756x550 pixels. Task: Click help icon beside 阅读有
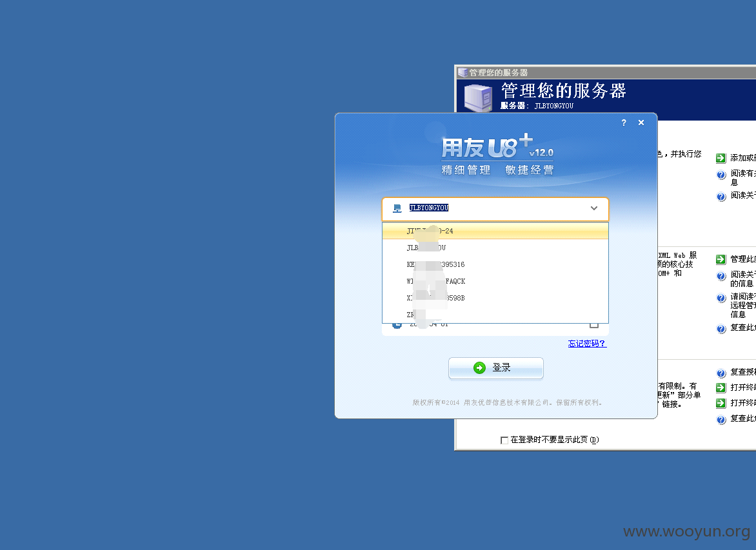[x=721, y=175]
